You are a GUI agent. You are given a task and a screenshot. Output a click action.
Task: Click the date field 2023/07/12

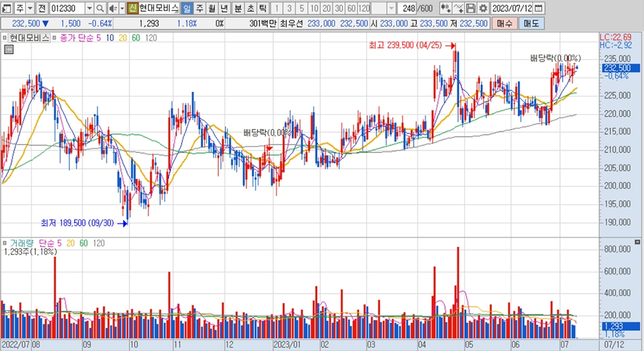tap(512, 8)
